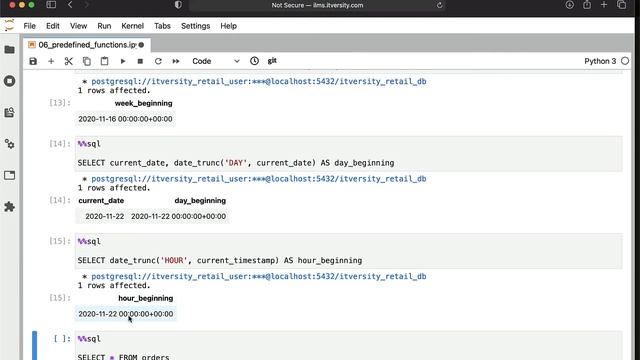This screenshot has height=360, width=640.
Task: Click the [15] output prompt
Action: [60, 298]
